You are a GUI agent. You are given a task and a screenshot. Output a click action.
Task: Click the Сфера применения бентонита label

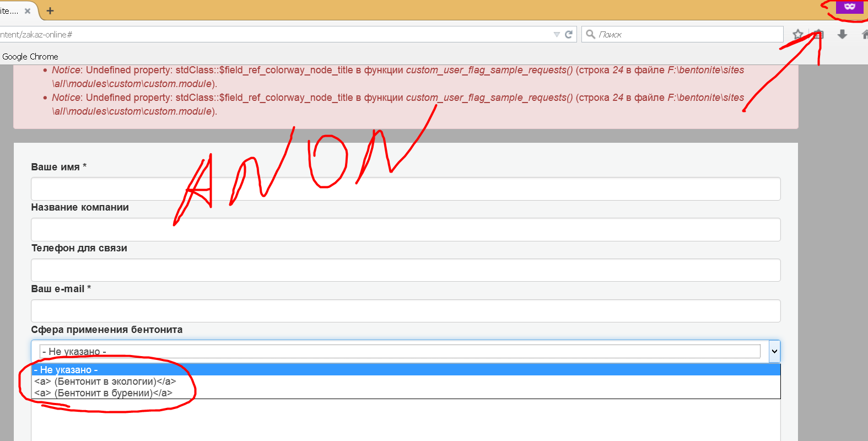click(x=106, y=330)
